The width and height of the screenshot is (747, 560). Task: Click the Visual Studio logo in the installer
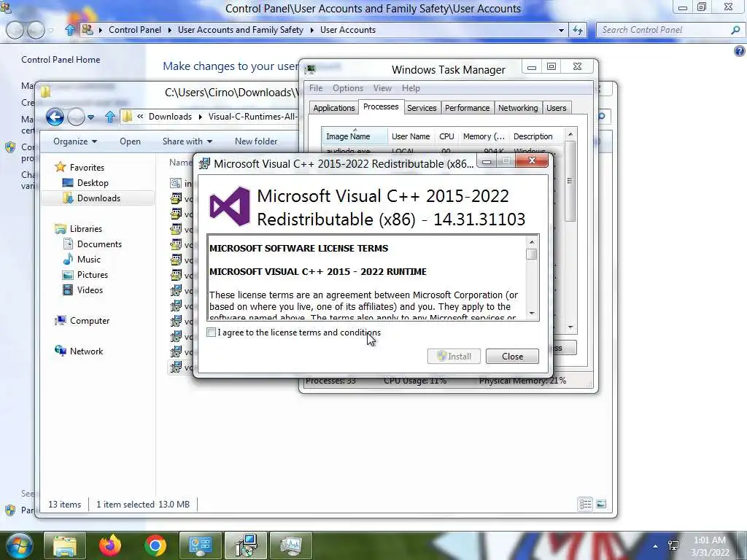click(230, 206)
